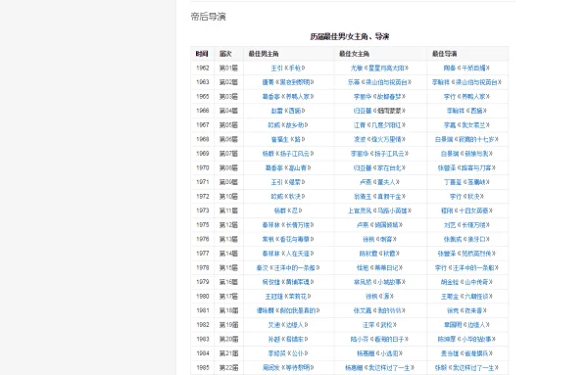The height and width of the screenshot is (375, 588).
Task: Open director link 陶秦
Action: tap(449, 68)
